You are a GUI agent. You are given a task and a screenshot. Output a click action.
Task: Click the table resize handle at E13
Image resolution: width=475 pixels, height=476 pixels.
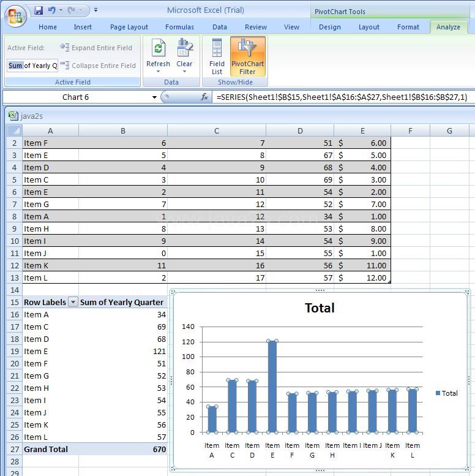pos(389,282)
